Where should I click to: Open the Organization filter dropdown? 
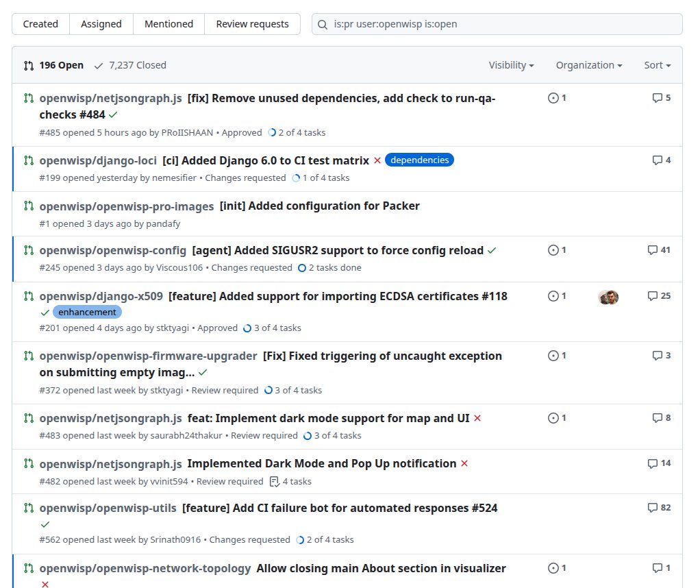coord(589,65)
